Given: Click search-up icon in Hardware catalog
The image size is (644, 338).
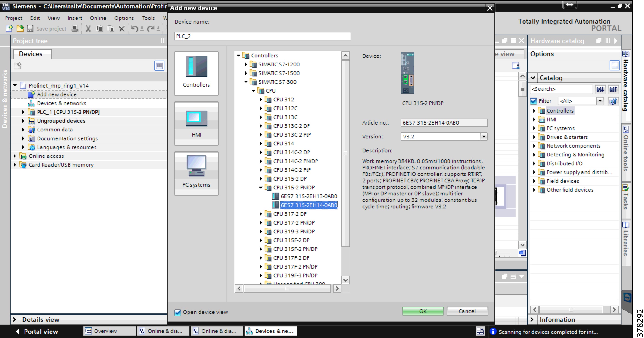Looking at the screenshot, I should click(613, 89).
